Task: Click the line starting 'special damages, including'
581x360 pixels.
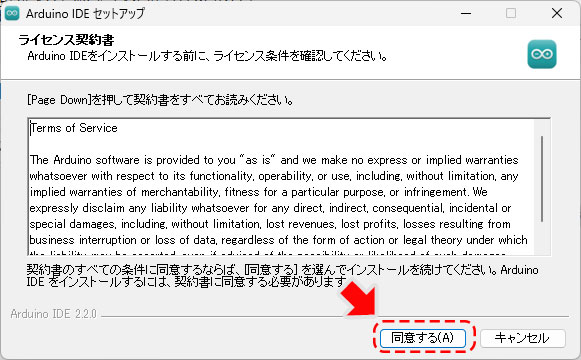Action: pos(270,224)
